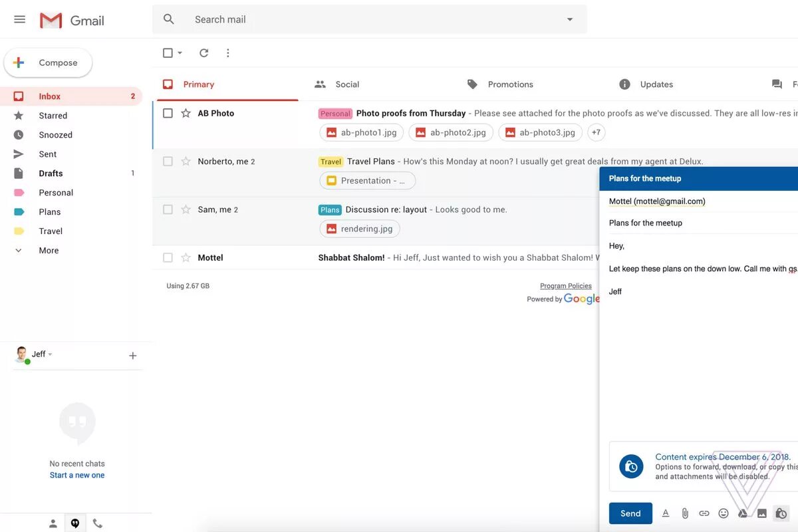Start a phone call from the bottom bar
798x532 pixels.
point(98,523)
